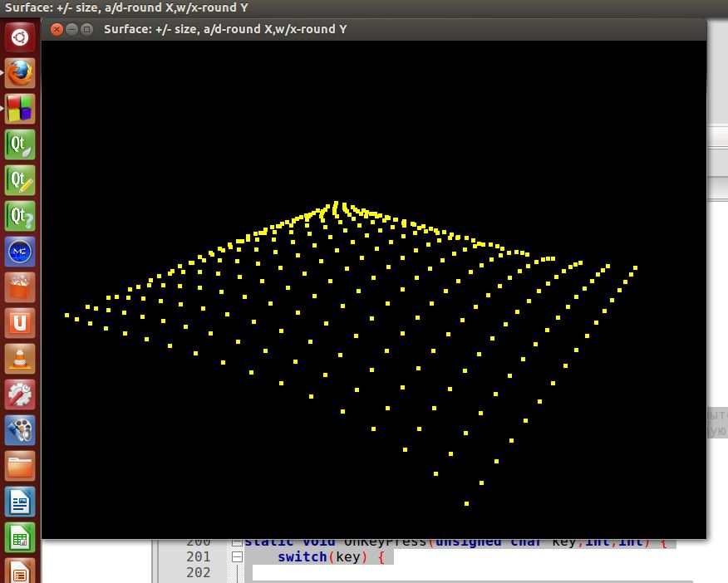Click line number 202 in the editor gutter

199,572
